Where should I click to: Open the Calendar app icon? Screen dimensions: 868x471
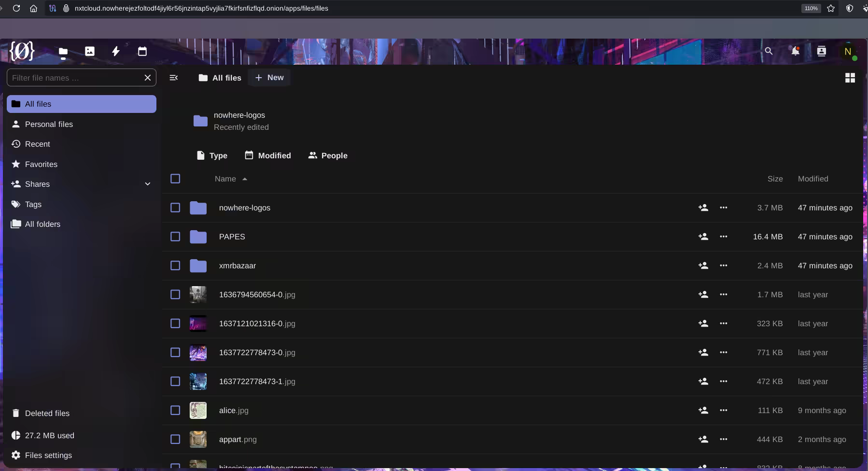click(x=142, y=51)
